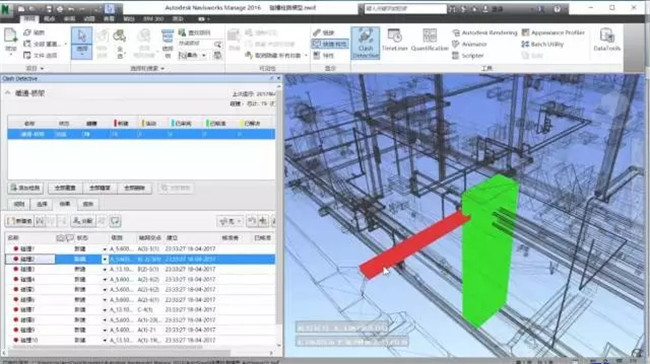Select the highlighted clash test row in table

141,134
